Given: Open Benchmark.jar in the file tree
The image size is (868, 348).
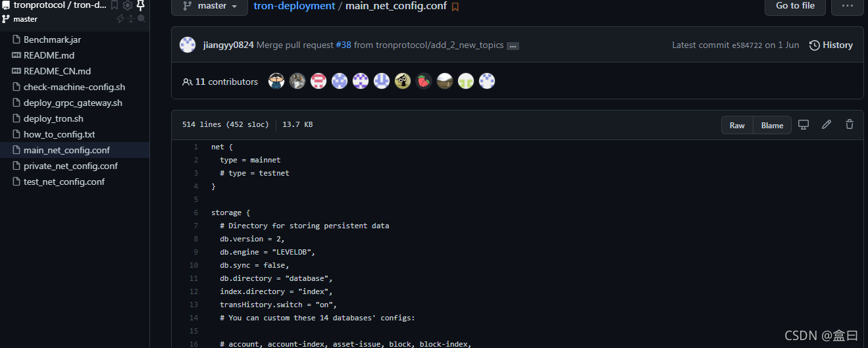Looking at the screenshot, I should [52, 39].
